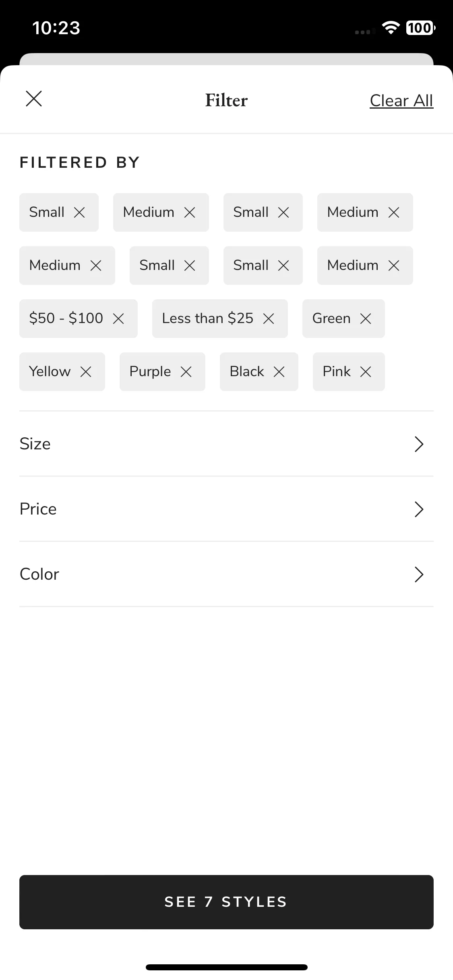This screenshot has width=453, height=980.
Task: Open the Price filter row
Action: coord(226,509)
